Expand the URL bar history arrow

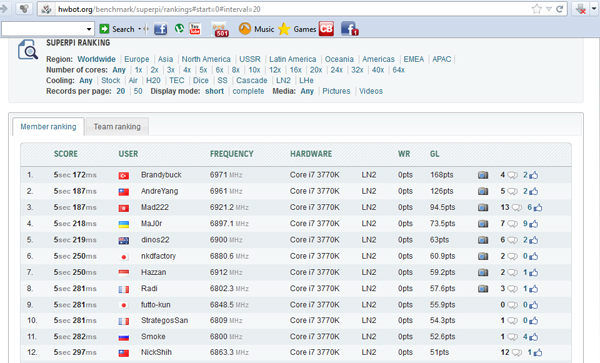pos(549,9)
